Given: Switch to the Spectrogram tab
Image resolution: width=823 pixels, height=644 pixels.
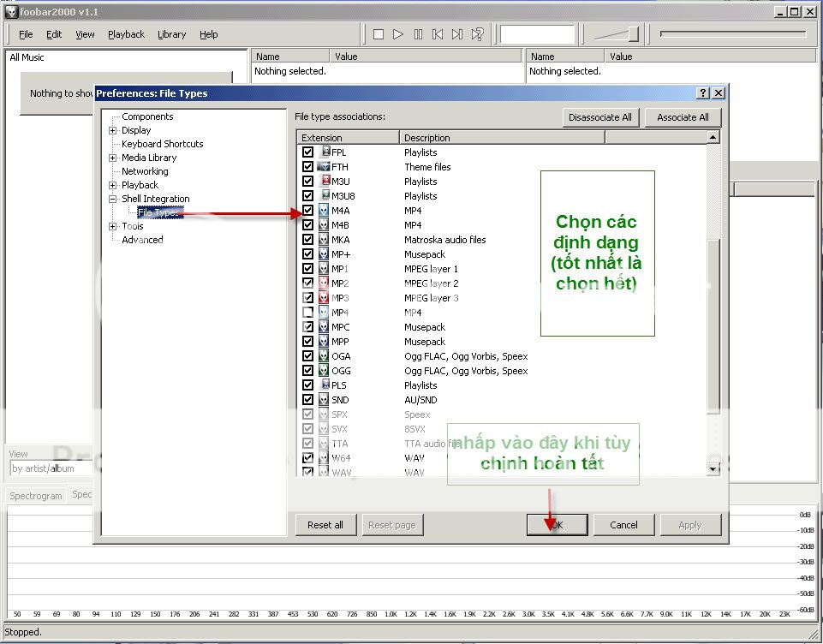Looking at the screenshot, I should click(36, 496).
